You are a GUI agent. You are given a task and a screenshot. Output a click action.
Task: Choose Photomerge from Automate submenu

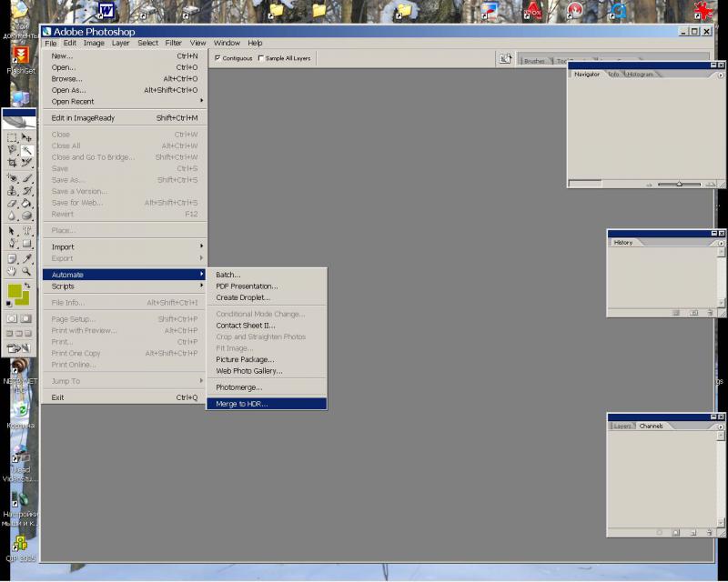coord(267,387)
